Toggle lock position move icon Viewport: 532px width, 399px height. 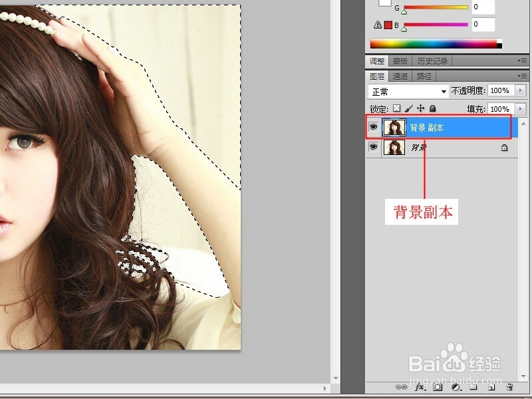tap(420, 108)
